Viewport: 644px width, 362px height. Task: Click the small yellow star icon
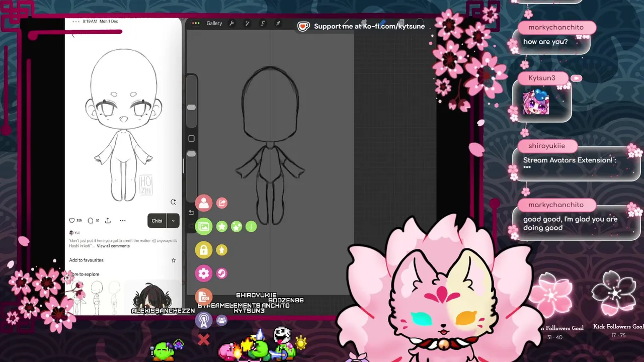(x=222, y=250)
